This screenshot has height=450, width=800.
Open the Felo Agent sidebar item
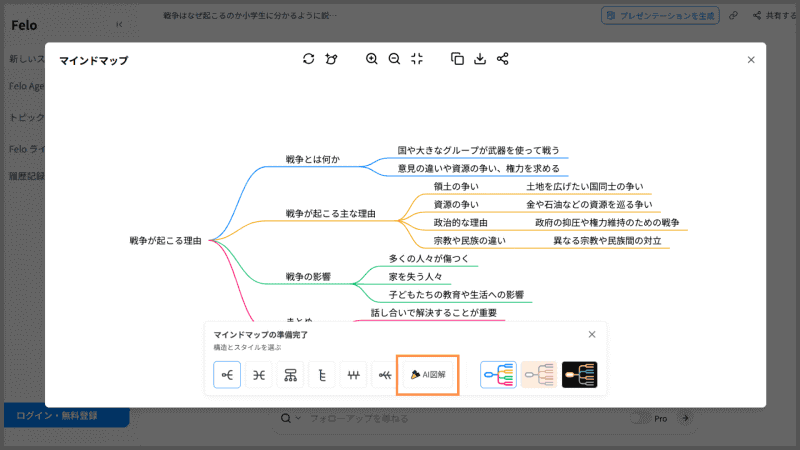[27, 86]
